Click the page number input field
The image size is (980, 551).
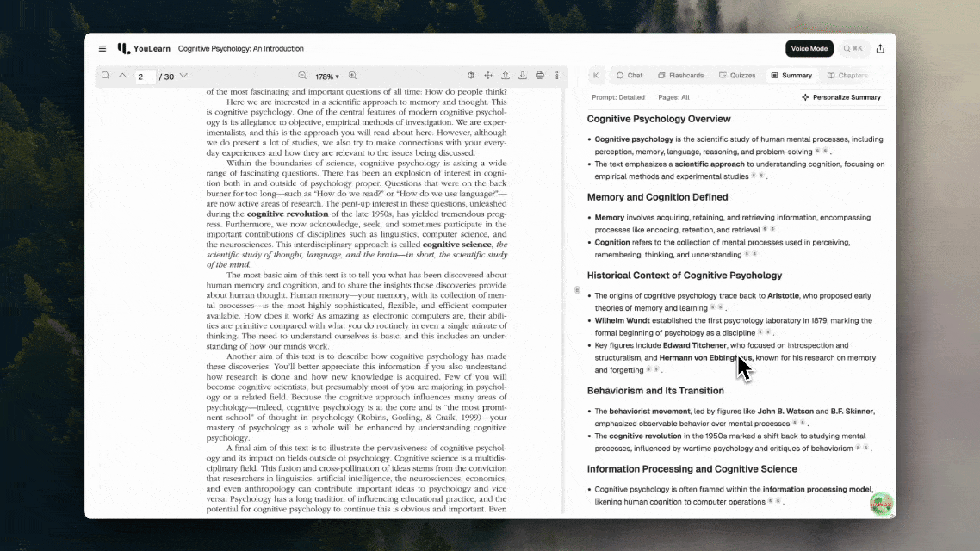click(x=145, y=77)
